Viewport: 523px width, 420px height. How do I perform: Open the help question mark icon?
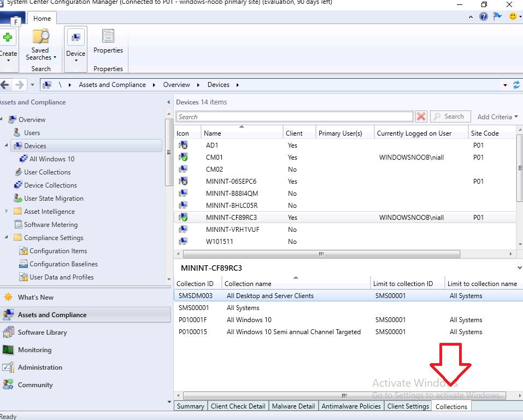(x=483, y=16)
